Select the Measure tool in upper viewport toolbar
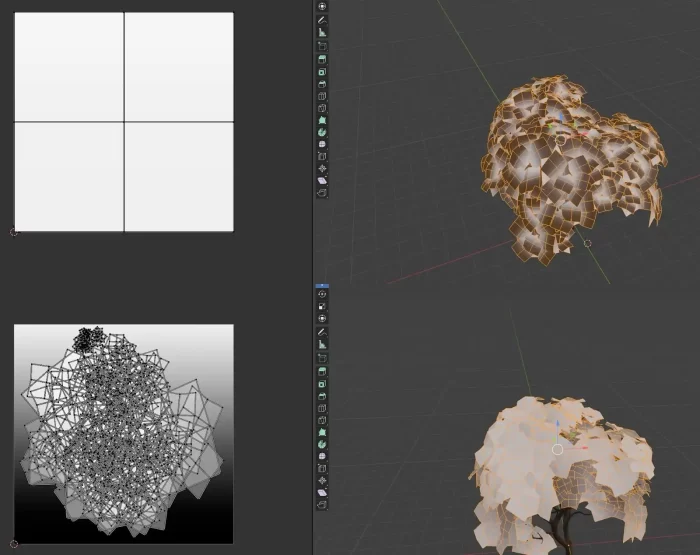This screenshot has height=555, width=700. coord(322,32)
